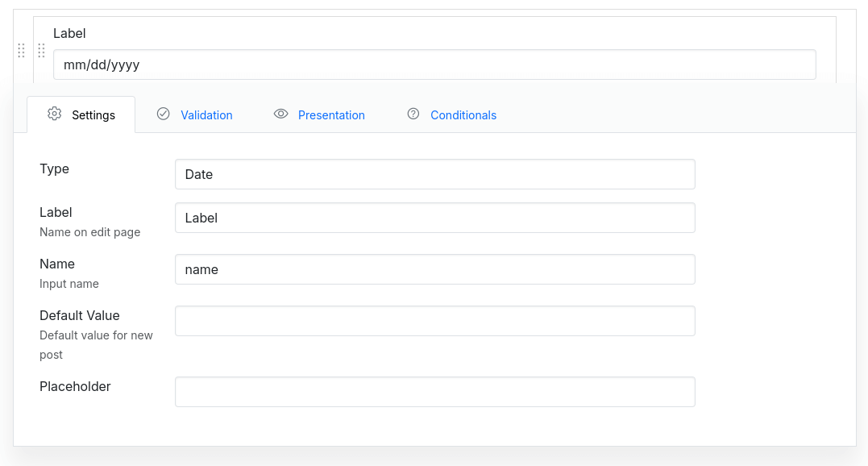Click the "Placeholder" field label text
The height and width of the screenshot is (466, 868).
(75, 386)
